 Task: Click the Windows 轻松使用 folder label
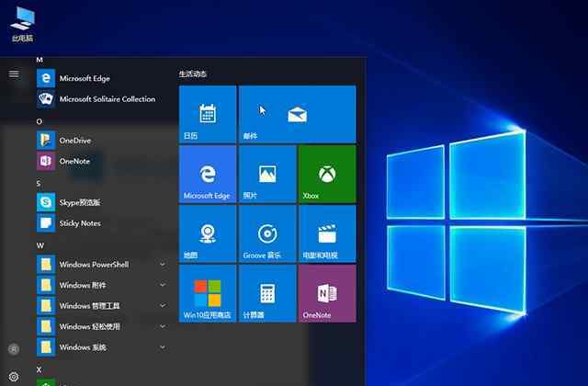coord(90,326)
